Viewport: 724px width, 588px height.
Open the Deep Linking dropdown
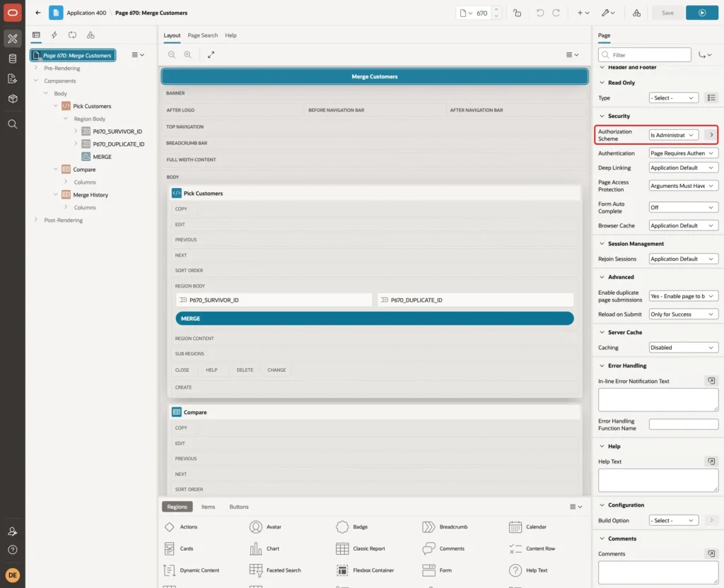[x=684, y=167]
